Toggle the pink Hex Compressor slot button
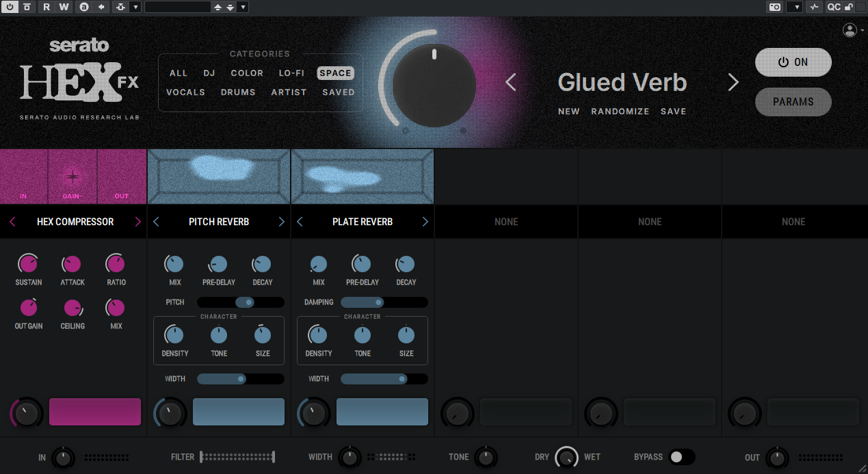 [x=95, y=412]
